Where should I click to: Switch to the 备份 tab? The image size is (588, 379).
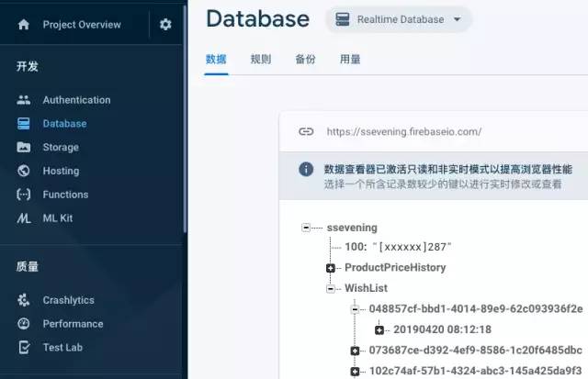pos(305,59)
